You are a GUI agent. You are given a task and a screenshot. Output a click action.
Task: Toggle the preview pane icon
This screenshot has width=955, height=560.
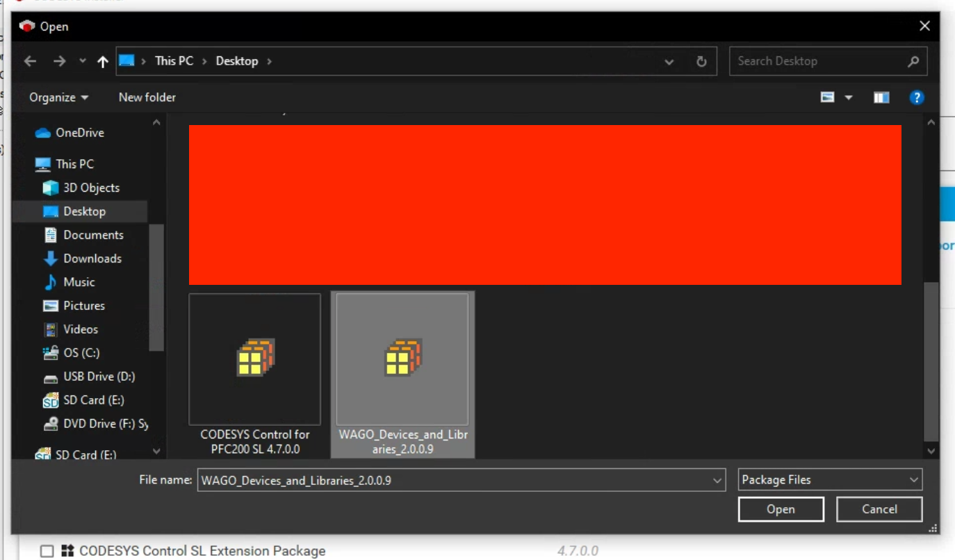pos(881,97)
